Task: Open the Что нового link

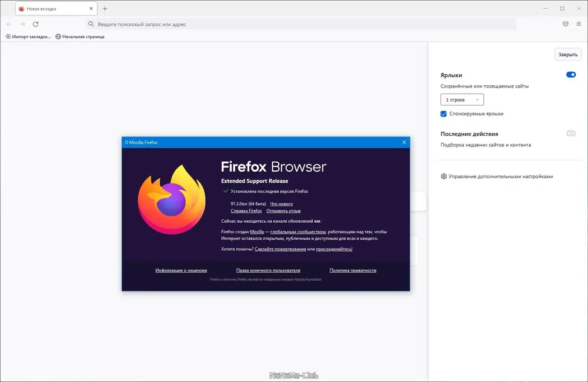Action: (x=281, y=203)
